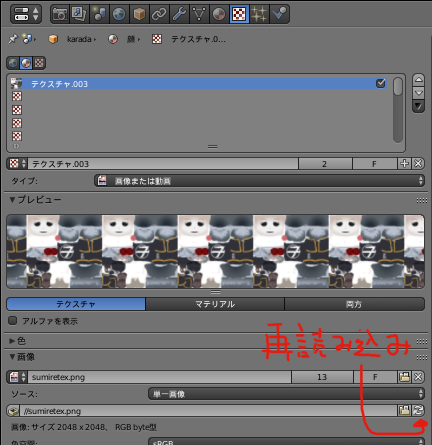Reload the image with refresh icon
The height and width of the screenshot is (445, 432).
tap(418, 411)
